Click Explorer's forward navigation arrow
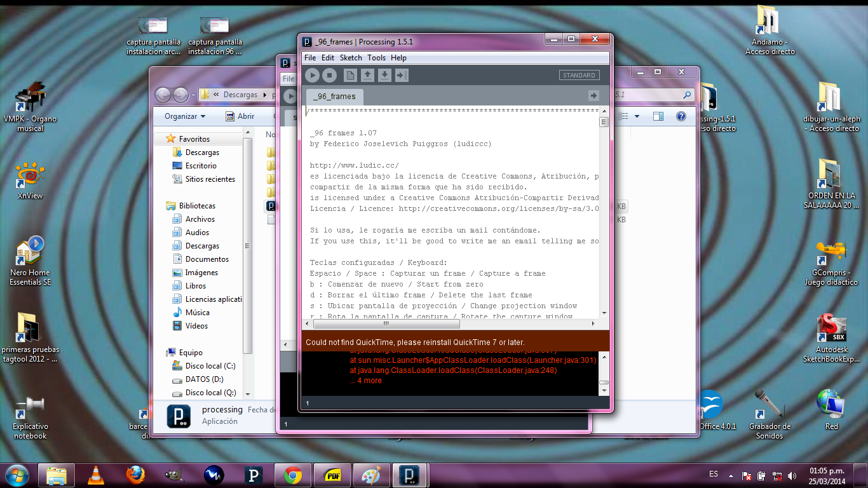The image size is (868, 488). [x=180, y=95]
